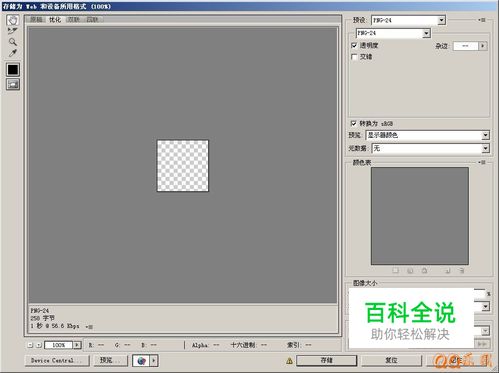The image size is (499, 373).
Task: Click the zoom in plus button
Action: coord(39,345)
